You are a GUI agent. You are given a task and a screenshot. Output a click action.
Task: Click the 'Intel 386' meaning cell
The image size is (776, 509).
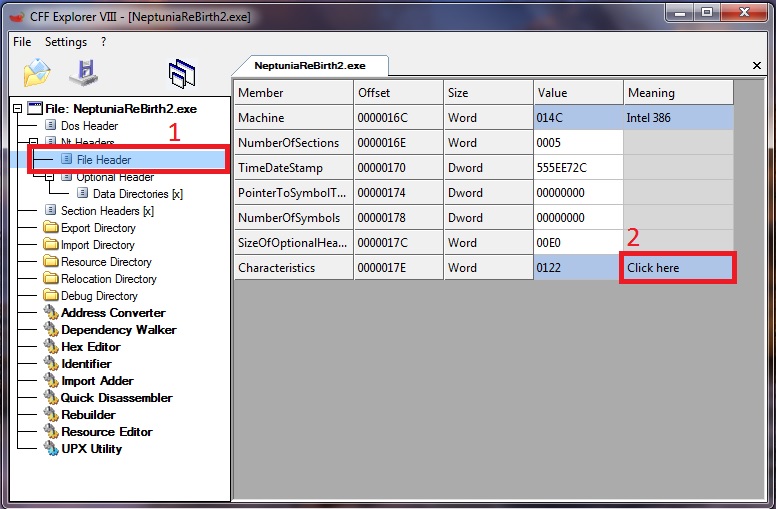tap(679, 117)
